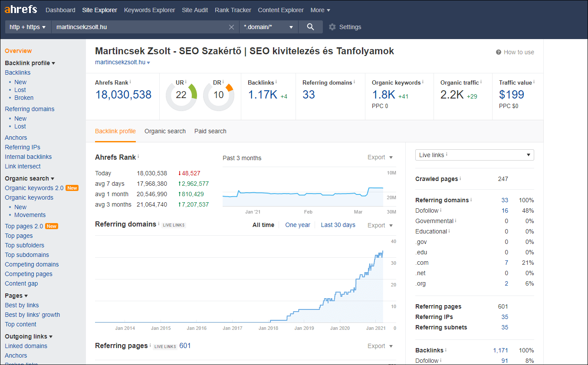The width and height of the screenshot is (588, 365).
Task: Click the DR 10 donut gauge
Action: [x=219, y=95]
